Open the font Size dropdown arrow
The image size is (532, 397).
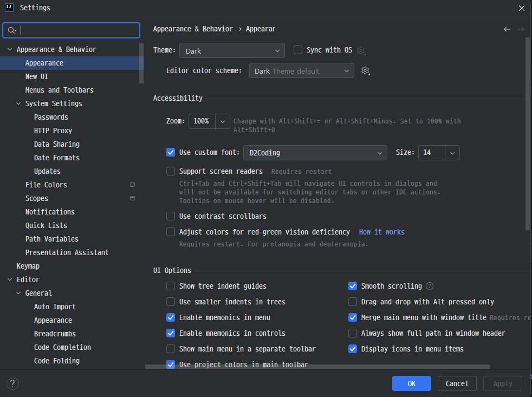pos(452,153)
